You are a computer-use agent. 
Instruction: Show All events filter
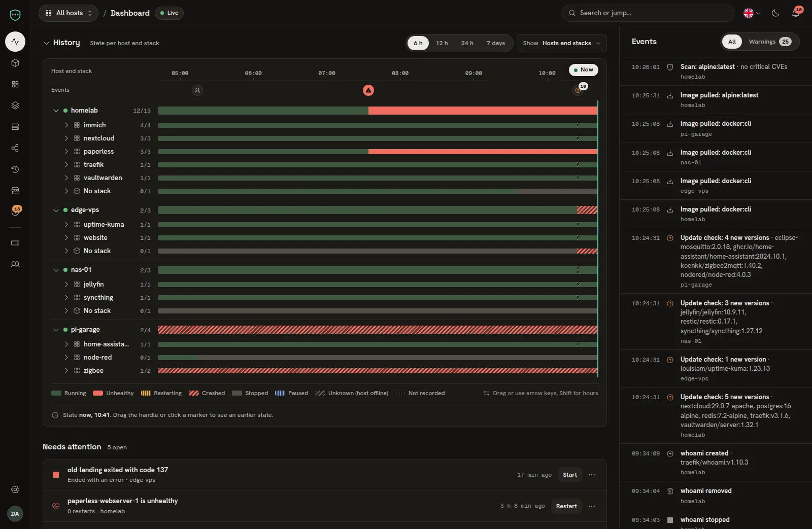click(x=732, y=42)
